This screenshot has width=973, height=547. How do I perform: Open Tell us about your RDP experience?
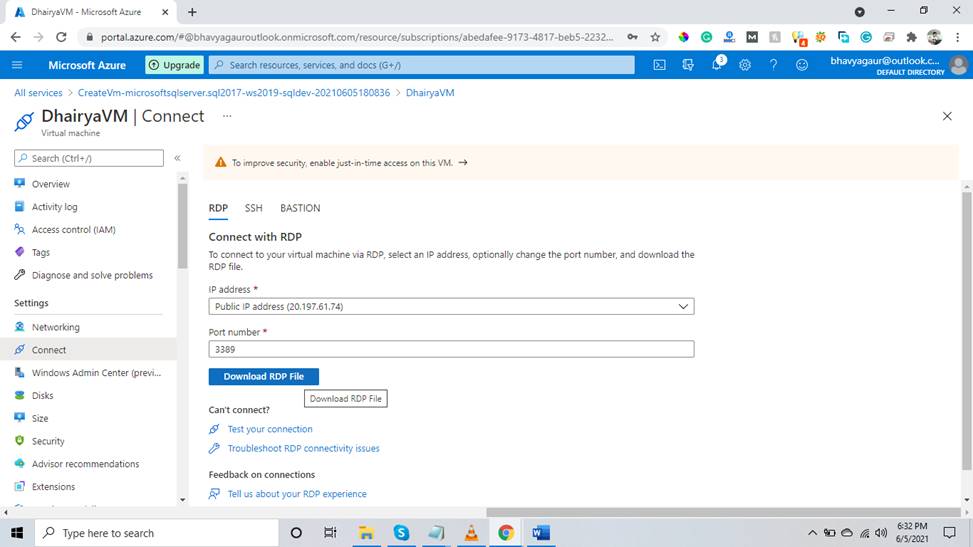[297, 494]
